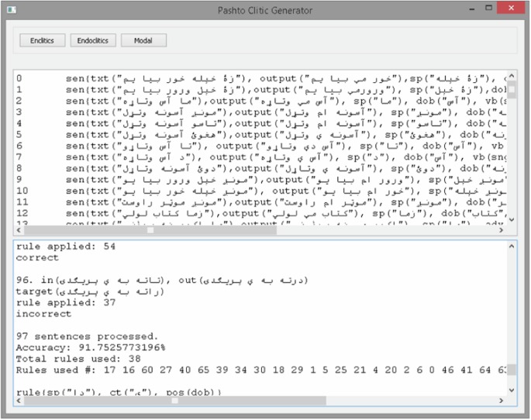
Task: Click sentence row numbered 10
Action: click(x=260, y=191)
